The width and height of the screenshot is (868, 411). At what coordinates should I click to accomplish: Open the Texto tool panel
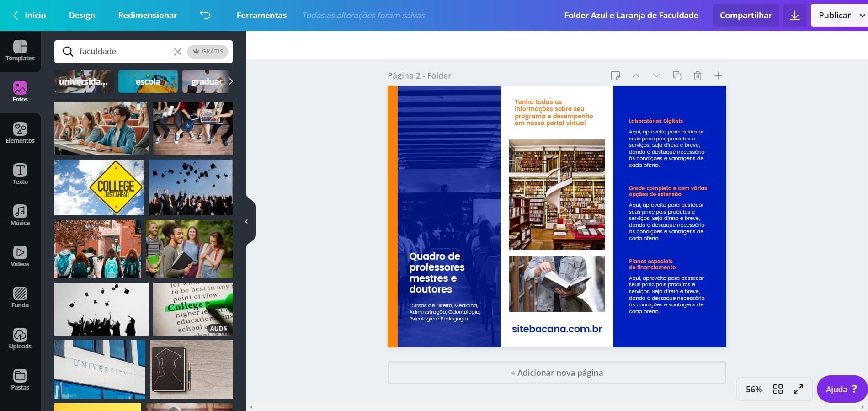point(20,174)
